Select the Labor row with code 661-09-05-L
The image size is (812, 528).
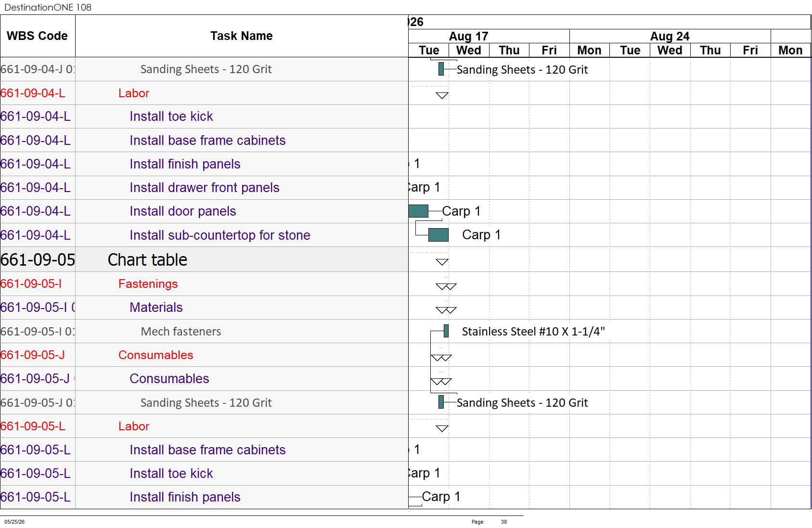pyautogui.click(x=204, y=426)
